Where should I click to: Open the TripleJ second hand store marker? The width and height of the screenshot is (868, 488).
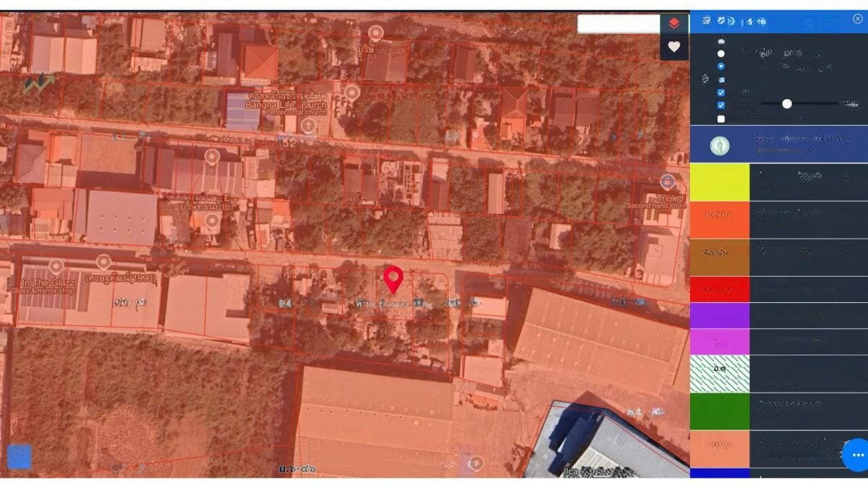tap(667, 181)
